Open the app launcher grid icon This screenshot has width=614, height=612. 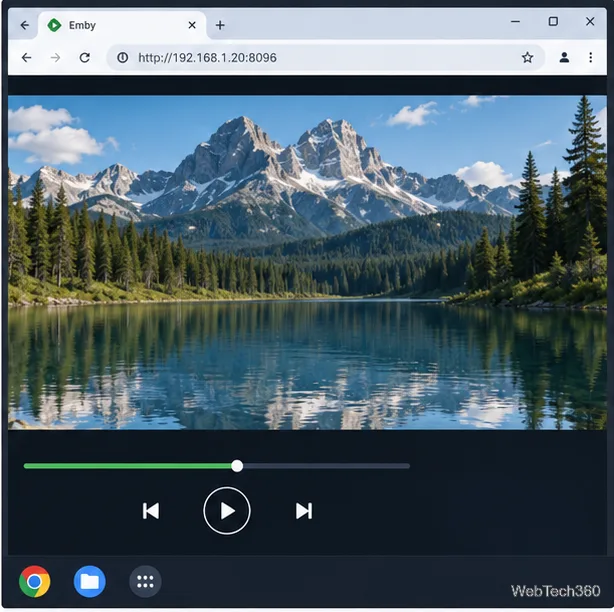[145, 581]
